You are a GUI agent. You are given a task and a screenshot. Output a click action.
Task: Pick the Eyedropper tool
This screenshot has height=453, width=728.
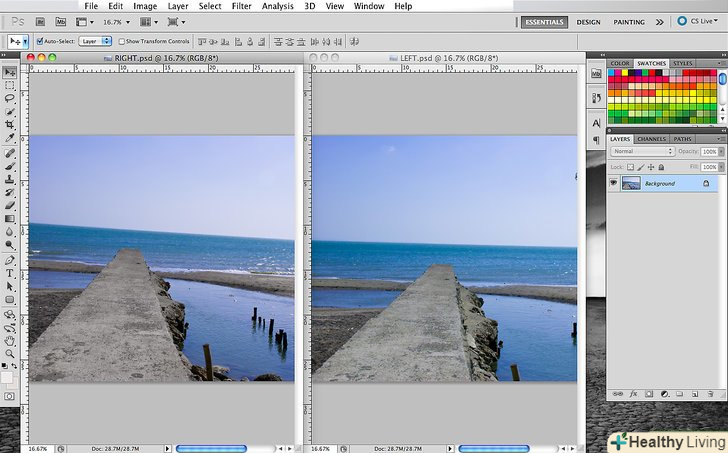pos(10,138)
